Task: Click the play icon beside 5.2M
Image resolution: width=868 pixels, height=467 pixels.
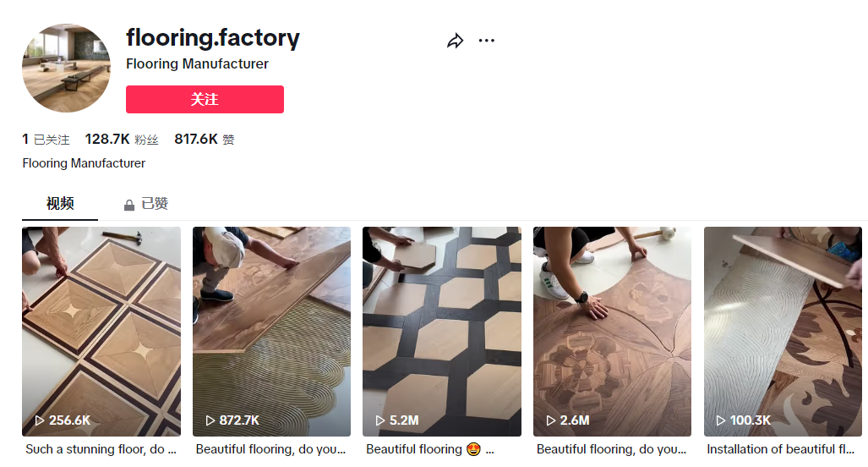Action: (380, 420)
